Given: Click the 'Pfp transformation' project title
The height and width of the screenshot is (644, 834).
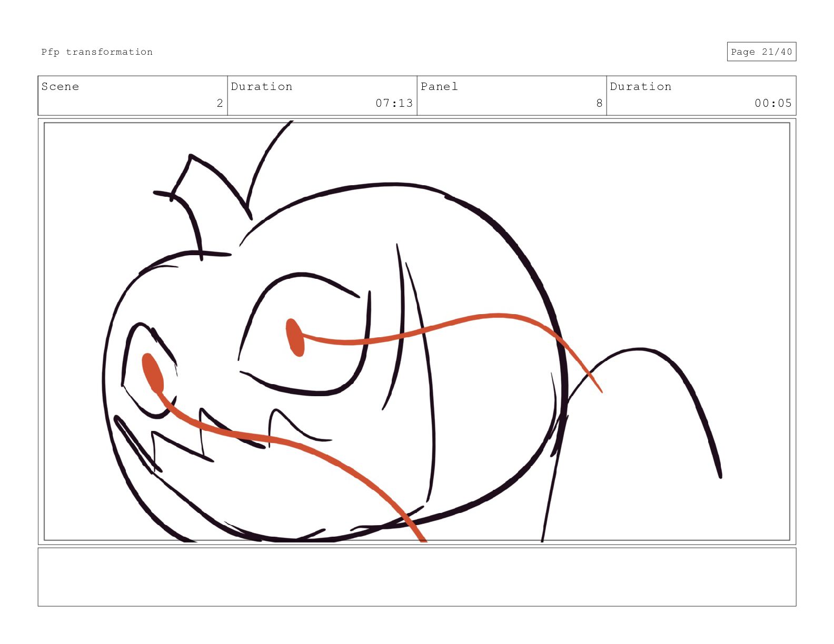Looking at the screenshot, I should tap(97, 52).
